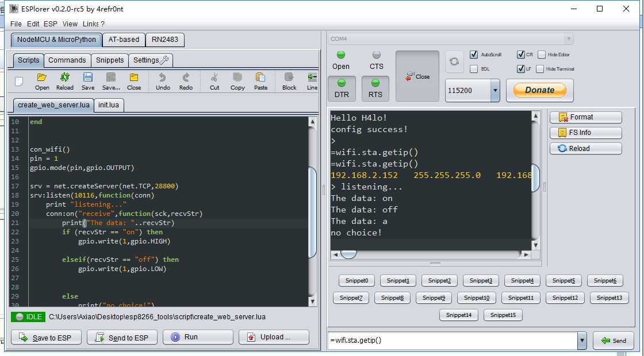Open the Links menu

click(91, 24)
